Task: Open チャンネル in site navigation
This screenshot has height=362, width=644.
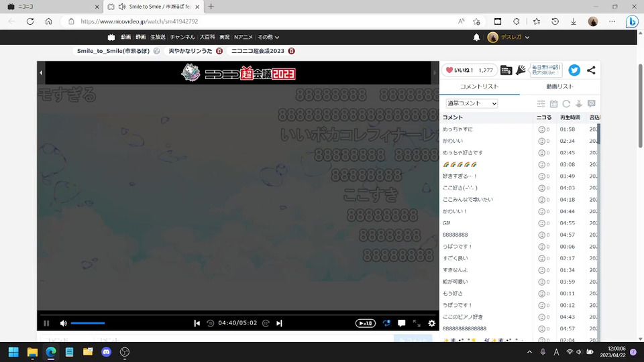Action: (182, 37)
